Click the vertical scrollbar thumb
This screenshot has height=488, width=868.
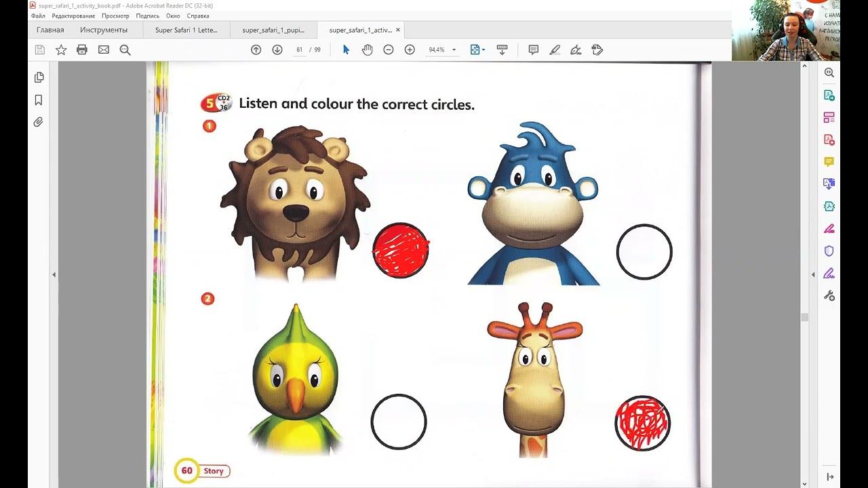805,317
